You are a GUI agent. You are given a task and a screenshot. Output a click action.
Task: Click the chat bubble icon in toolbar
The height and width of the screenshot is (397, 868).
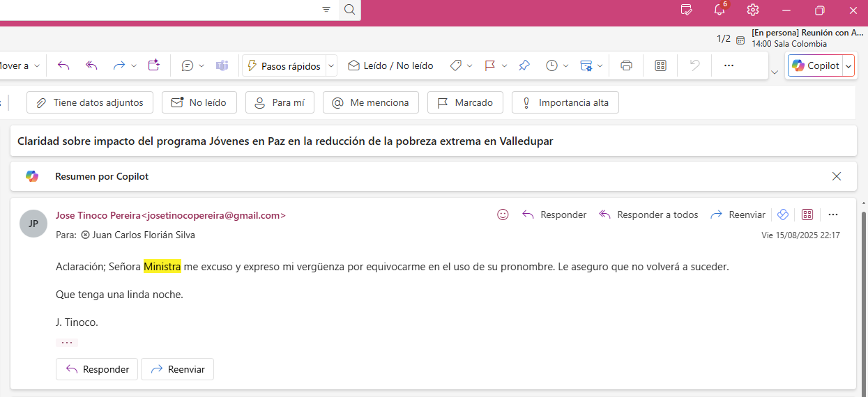tap(188, 65)
